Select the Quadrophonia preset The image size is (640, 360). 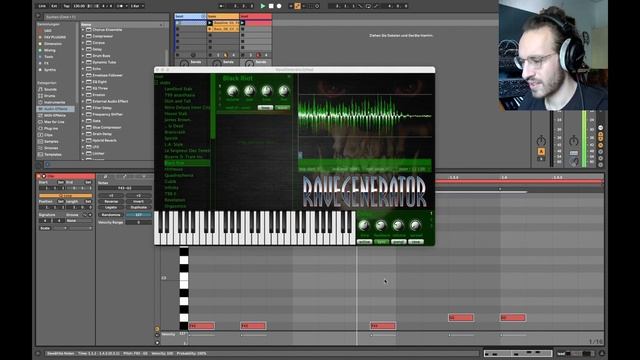click(x=179, y=176)
